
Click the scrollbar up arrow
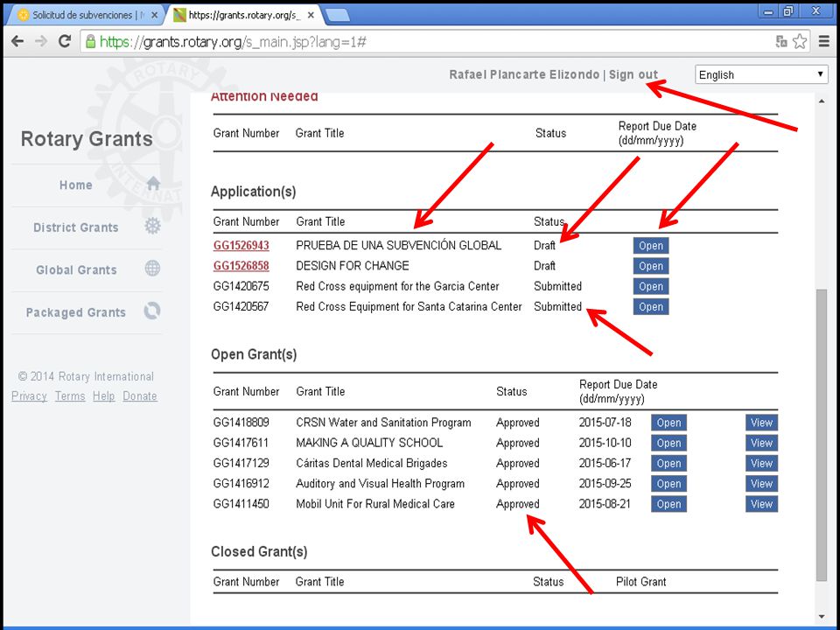coord(822,101)
